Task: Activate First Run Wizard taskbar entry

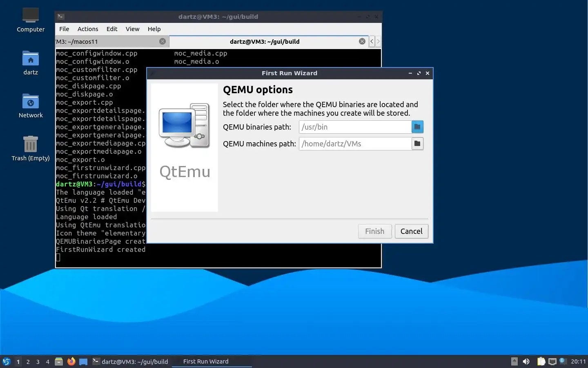Action: coord(212,361)
